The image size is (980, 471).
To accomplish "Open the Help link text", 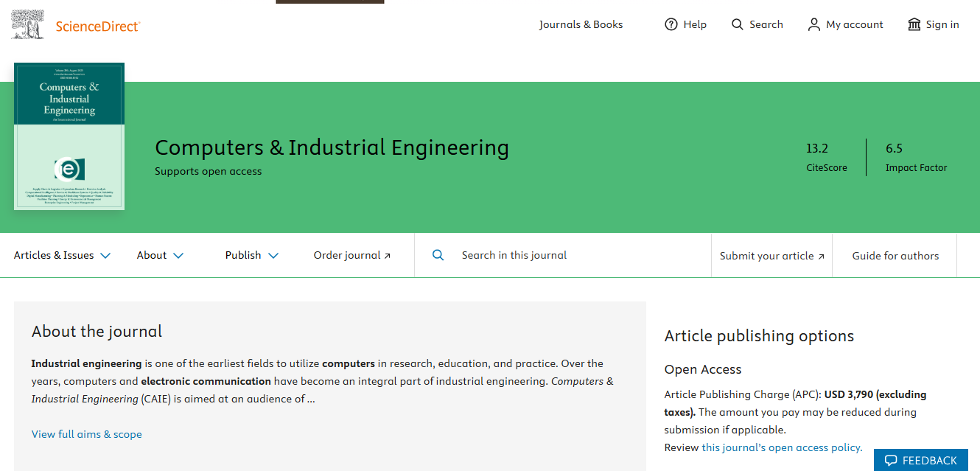I will coord(695,24).
